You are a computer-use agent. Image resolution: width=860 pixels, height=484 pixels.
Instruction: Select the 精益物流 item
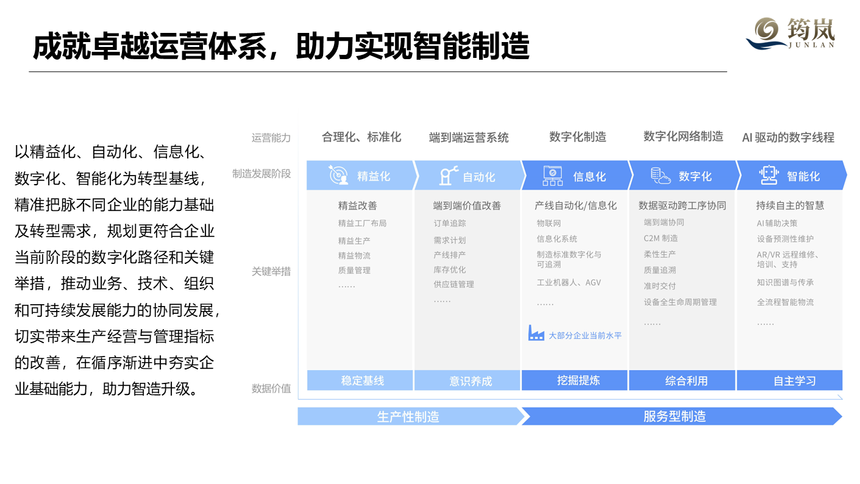[354, 256]
